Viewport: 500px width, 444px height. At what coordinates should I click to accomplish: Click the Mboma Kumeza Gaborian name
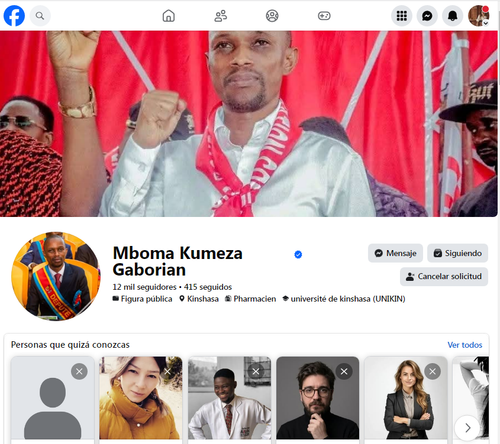[178, 261]
